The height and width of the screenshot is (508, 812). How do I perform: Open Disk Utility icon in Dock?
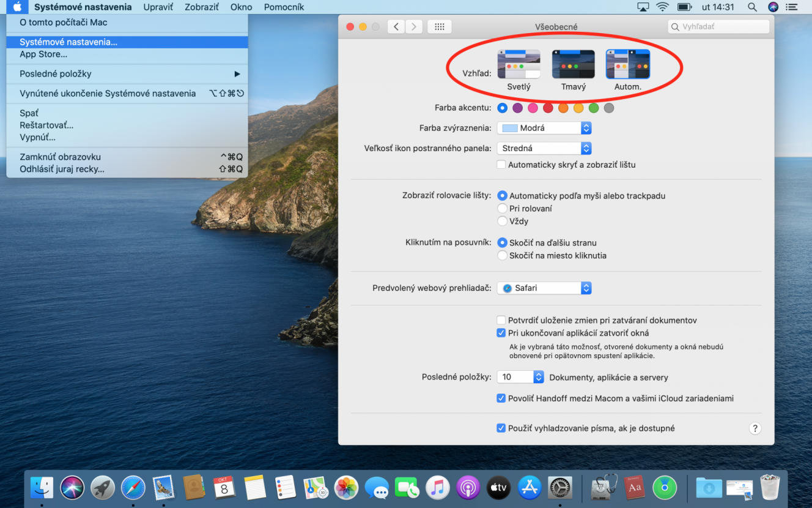coord(603,488)
